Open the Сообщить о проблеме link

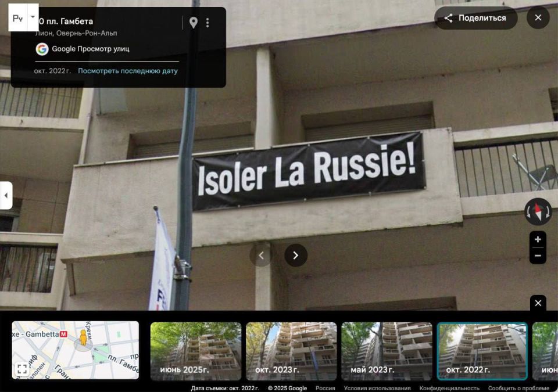tap(518, 388)
